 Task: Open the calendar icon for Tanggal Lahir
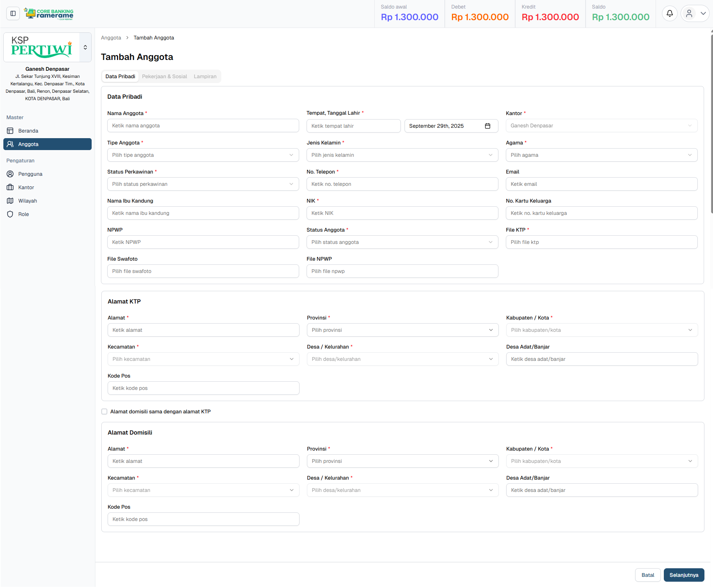click(x=488, y=126)
